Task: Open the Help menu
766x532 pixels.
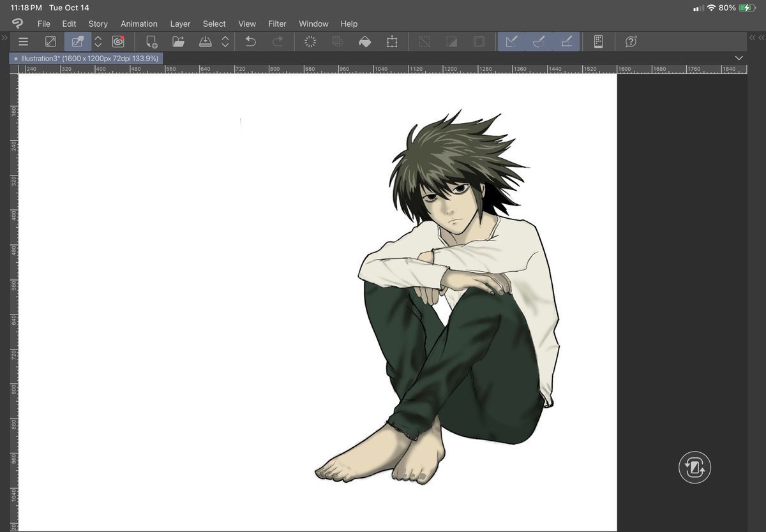Action: pyautogui.click(x=349, y=24)
